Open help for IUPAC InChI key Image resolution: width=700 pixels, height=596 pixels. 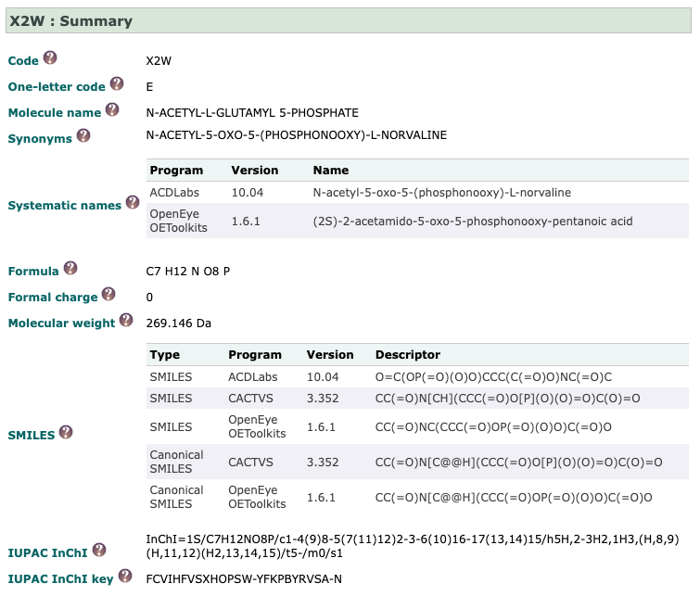coord(124,577)
